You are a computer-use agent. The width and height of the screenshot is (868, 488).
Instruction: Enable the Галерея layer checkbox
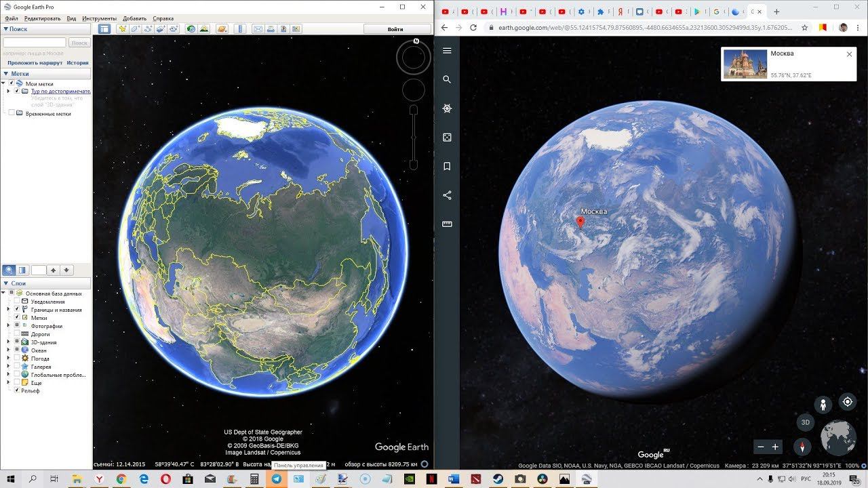click(x=17, y=367)
